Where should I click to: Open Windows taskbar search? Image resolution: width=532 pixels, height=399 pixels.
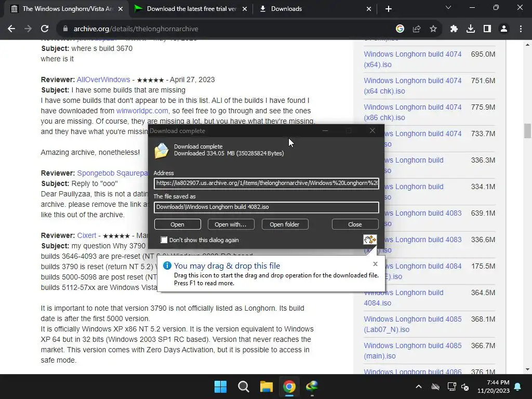(x=244, y=387)
